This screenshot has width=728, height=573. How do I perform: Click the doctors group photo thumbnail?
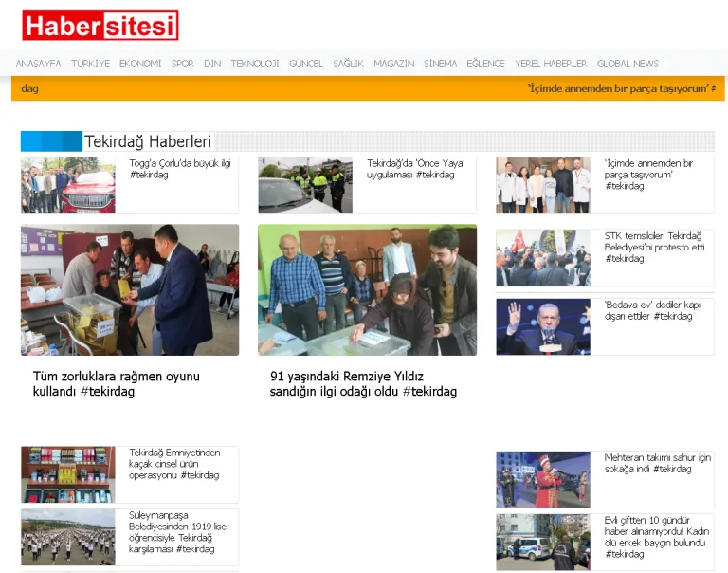pos(543,185)
